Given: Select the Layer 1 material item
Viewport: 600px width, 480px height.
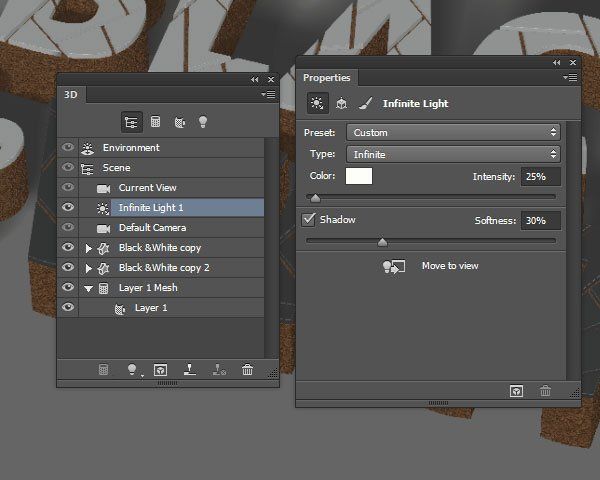Looking at the screenshot, I should coord(171,308).
